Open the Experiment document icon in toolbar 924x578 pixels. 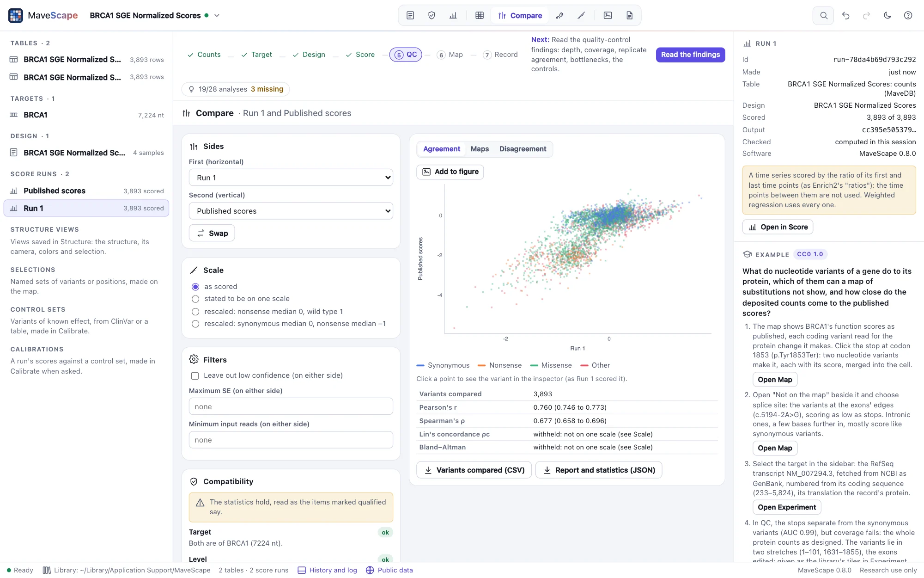click(x=410, y=15)
